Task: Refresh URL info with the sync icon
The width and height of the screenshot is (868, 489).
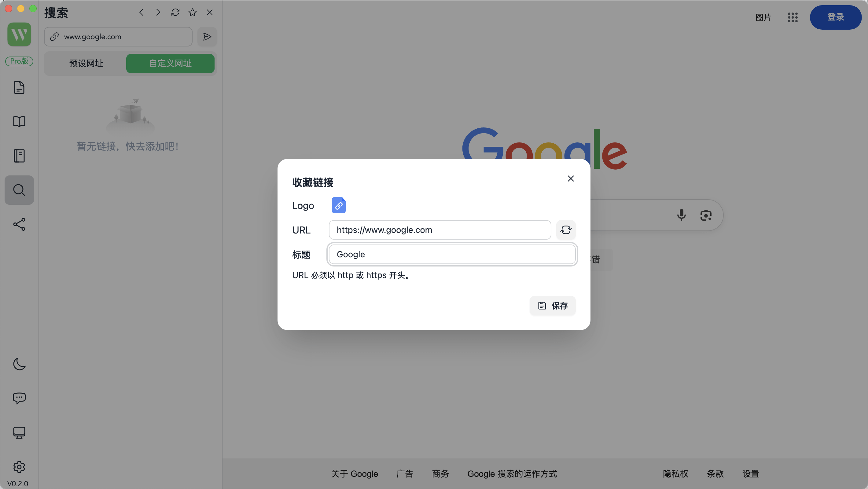Action: [566, 230]
